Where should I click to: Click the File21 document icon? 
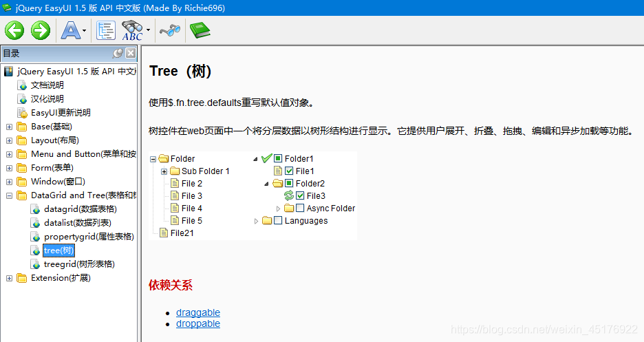point(164,233)
